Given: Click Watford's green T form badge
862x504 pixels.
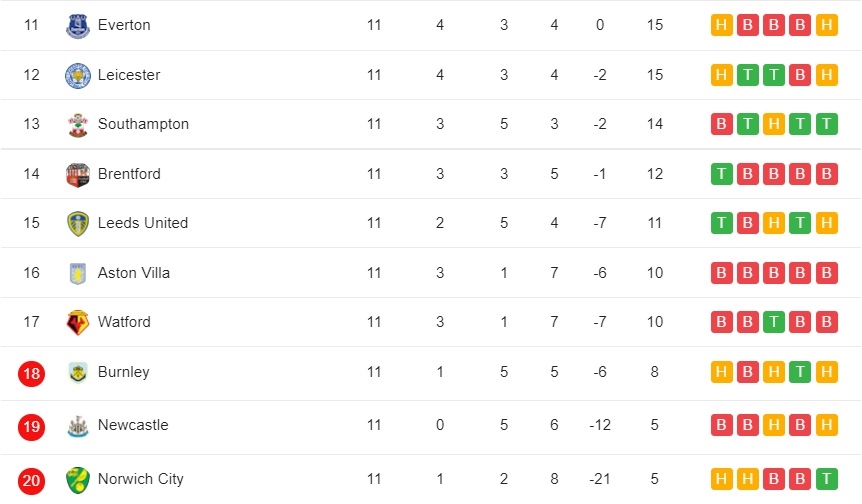Looking at the screenshot, I should (x=774, y=322).
